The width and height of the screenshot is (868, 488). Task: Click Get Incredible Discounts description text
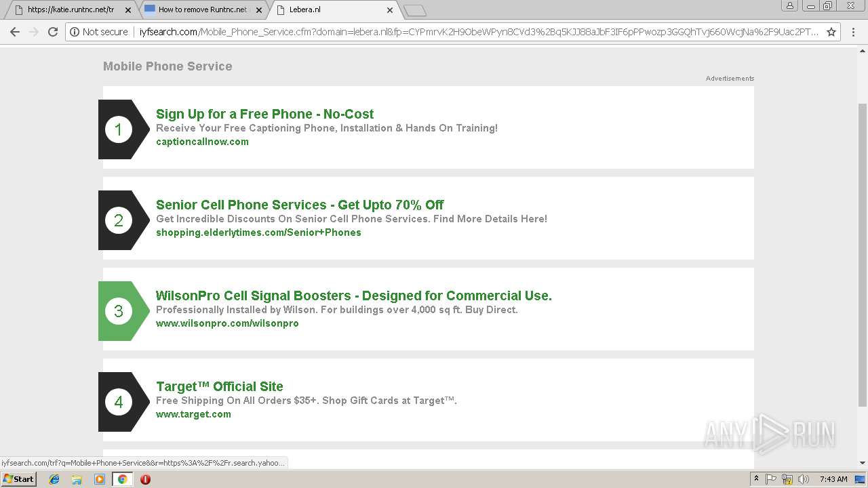click(351, 219)
